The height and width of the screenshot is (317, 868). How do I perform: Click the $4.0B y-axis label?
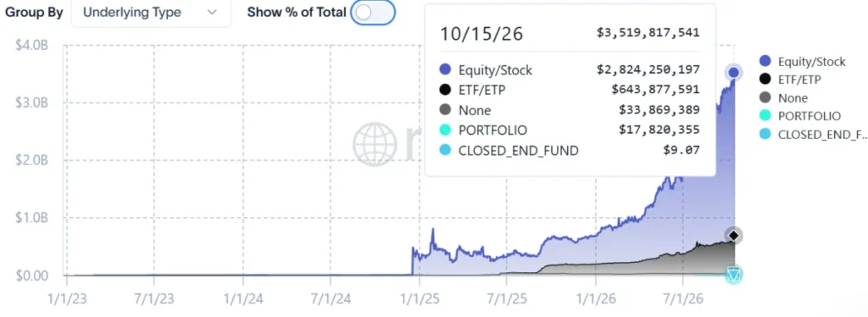pyautogui.click(x=32, y=46)
